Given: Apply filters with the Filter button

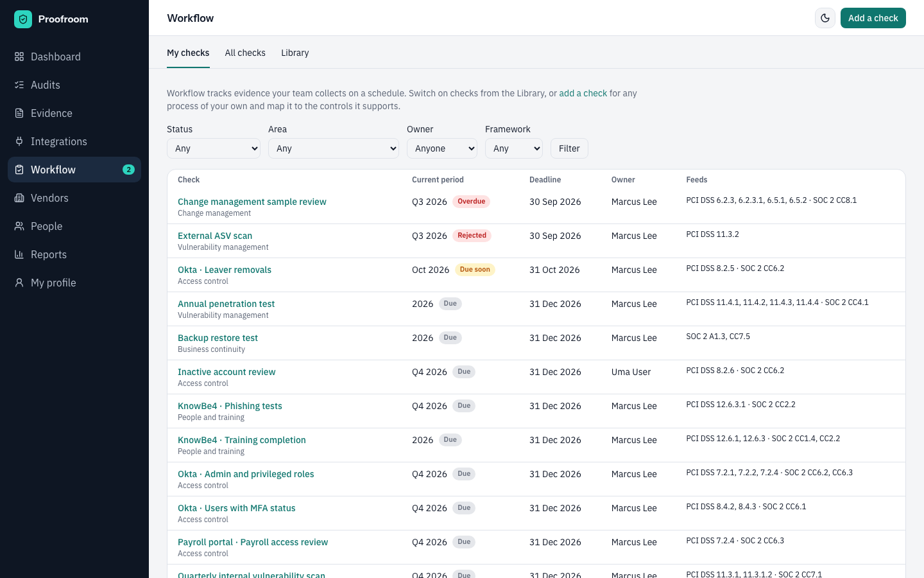Looking at the screenshot, I should pyautogui.click(x=569, y=148).
